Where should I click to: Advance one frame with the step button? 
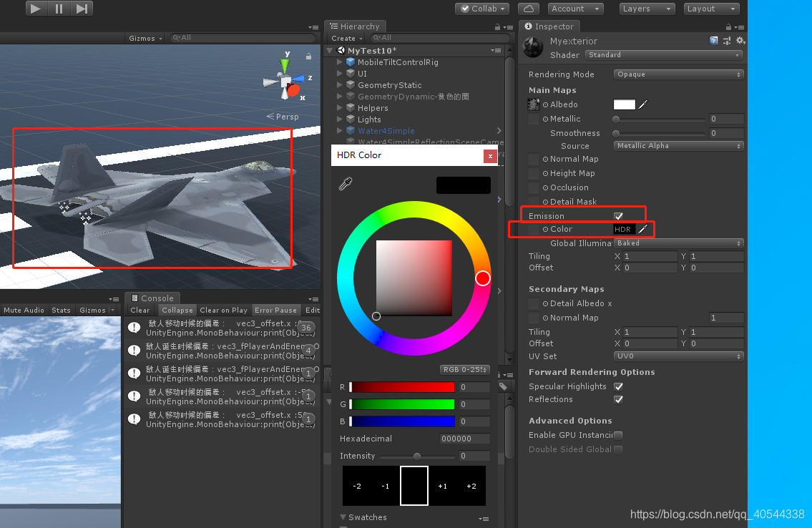[x=82, y=9]
